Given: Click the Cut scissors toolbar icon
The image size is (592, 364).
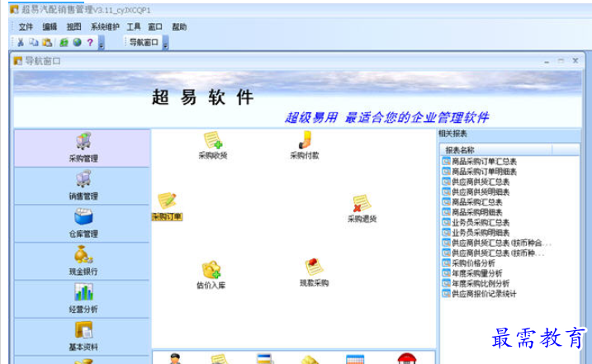Looking at the screenshot, I should (x=21, y=43).
